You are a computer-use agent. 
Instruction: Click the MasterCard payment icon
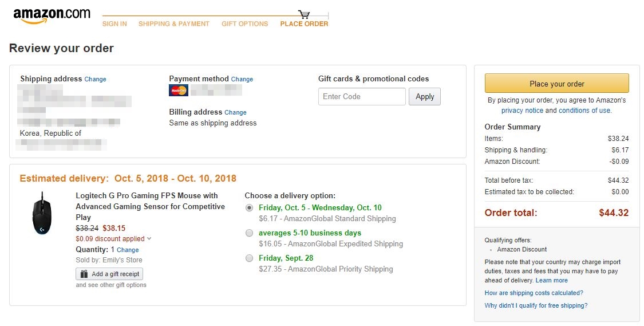click(179, 91)
